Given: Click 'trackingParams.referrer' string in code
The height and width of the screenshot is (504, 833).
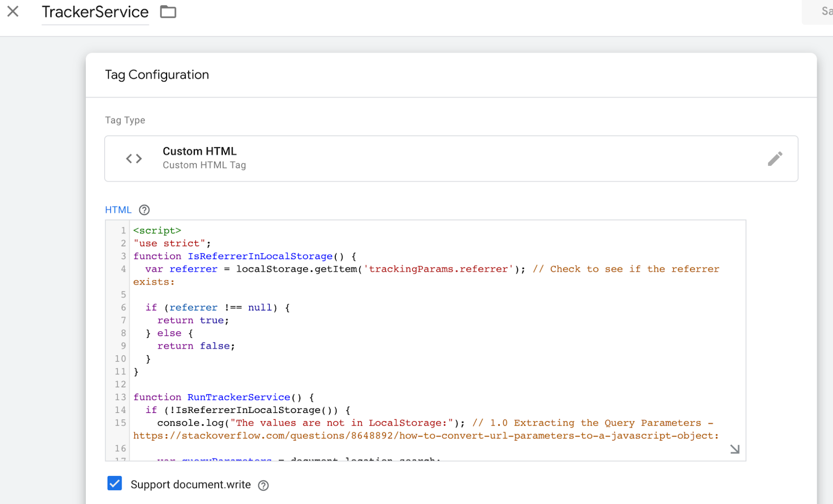Looking at the screenshot, I should coord(438,269).
